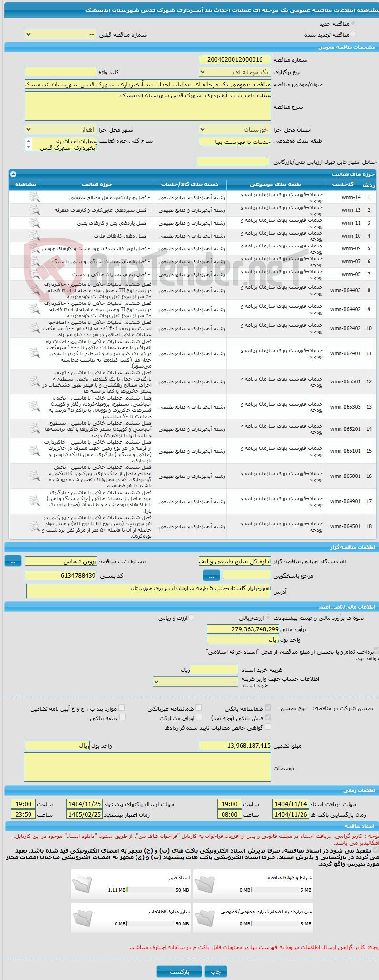Toggle the ضمانتنامه غیربانکی checkbox
This screenshot has width=379, height=980.
pyautogui.click(x=199, y=708)
